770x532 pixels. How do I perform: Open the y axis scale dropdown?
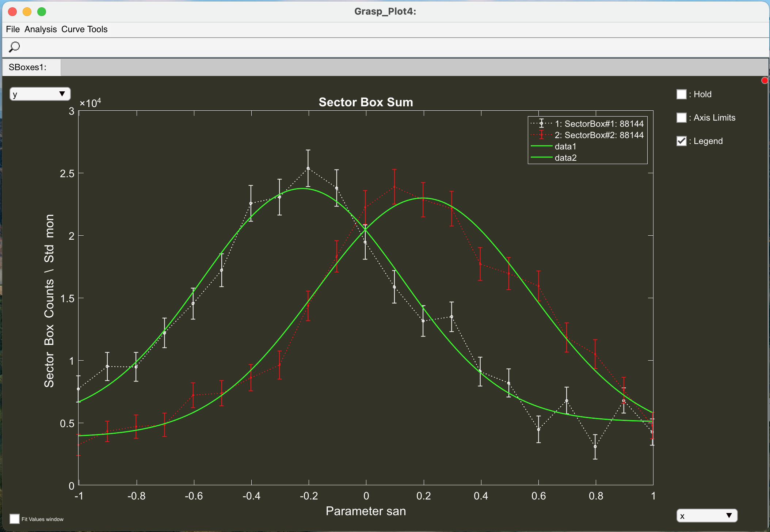coord(40,94)
